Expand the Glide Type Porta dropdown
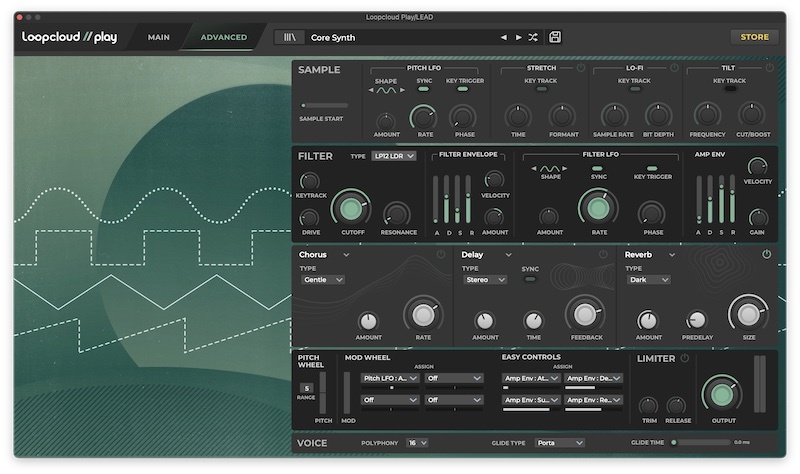 [x=559, y=442]
